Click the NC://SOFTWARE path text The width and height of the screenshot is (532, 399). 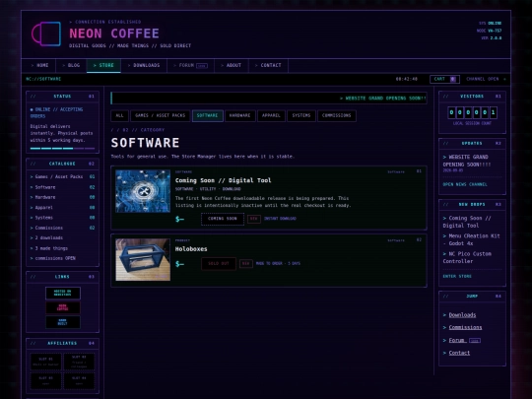[43, 79]
